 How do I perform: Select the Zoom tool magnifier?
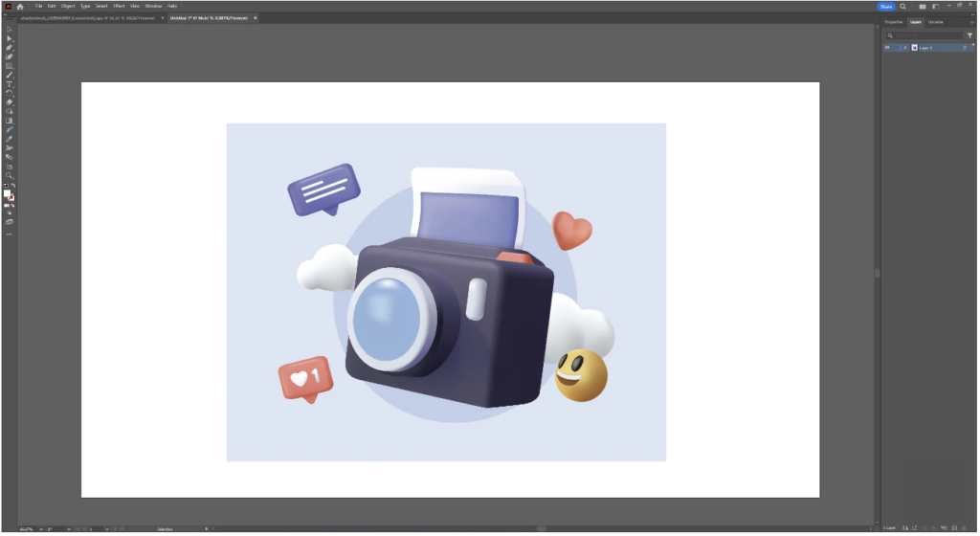[x=9, y=176]
